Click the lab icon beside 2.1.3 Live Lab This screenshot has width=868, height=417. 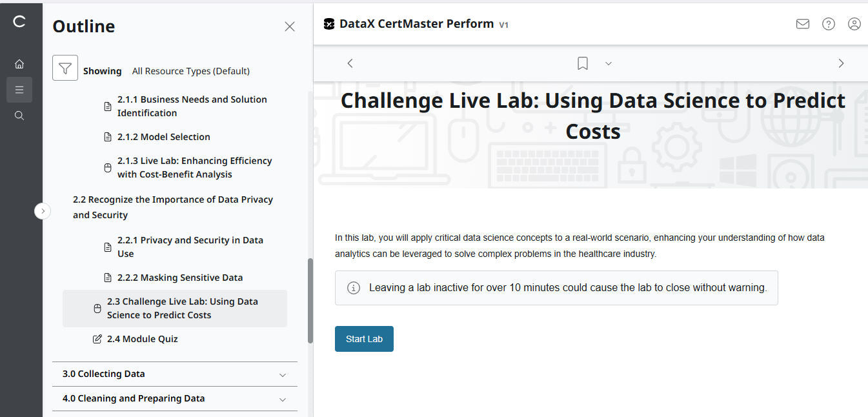[107, 167]
